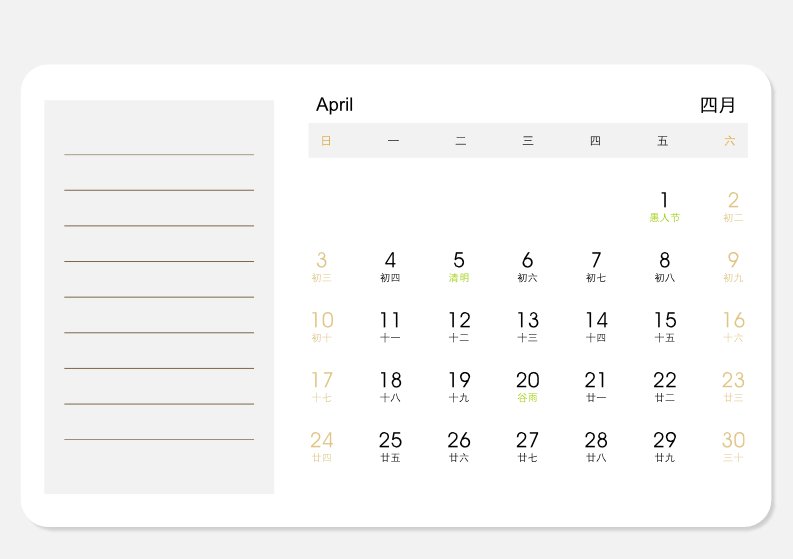Pick April 28 廿八 cell
The image size is (793, 559).
(596, 447)
